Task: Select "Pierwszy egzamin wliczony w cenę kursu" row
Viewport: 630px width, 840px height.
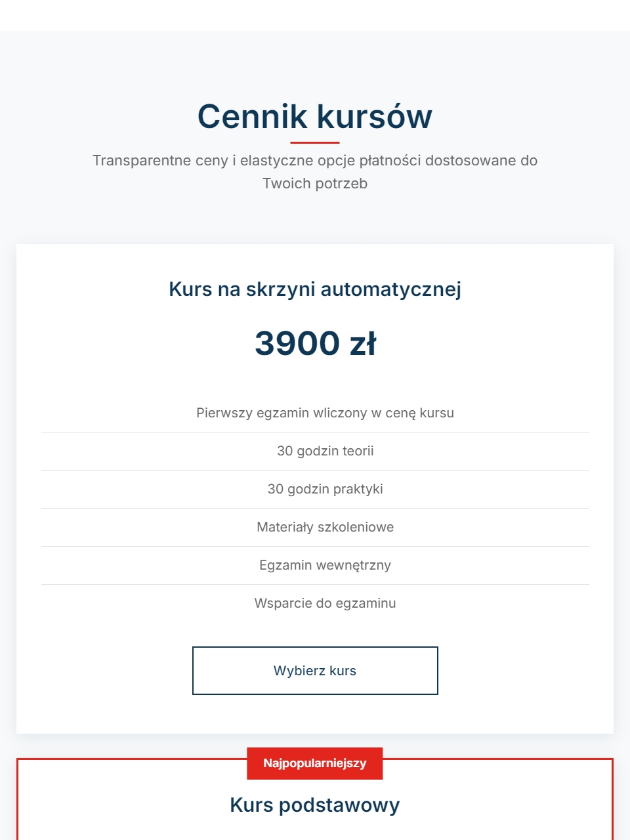Action: (325, 413)
